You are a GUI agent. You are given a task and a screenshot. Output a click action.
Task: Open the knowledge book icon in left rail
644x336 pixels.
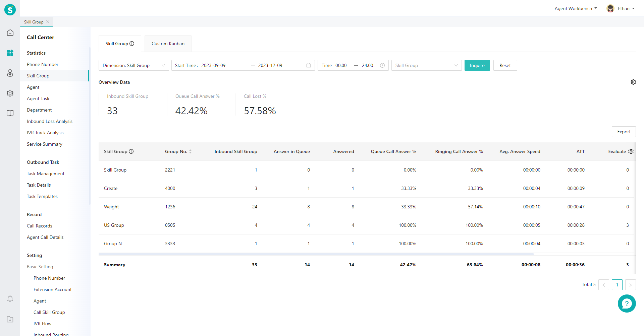[10, 113]
